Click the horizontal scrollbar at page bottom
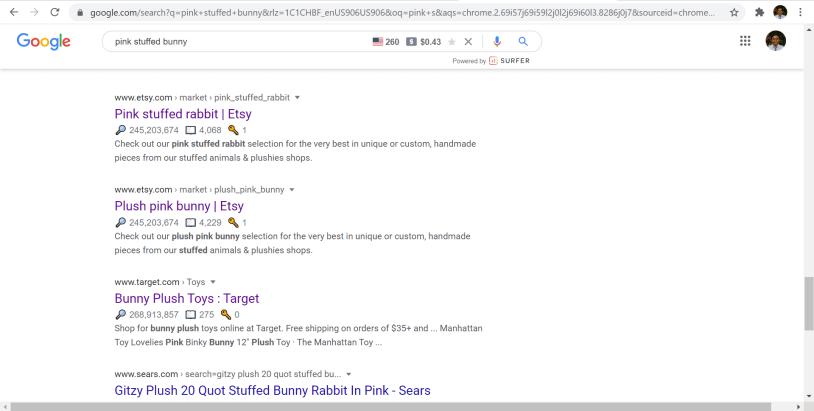 (390, 406)
